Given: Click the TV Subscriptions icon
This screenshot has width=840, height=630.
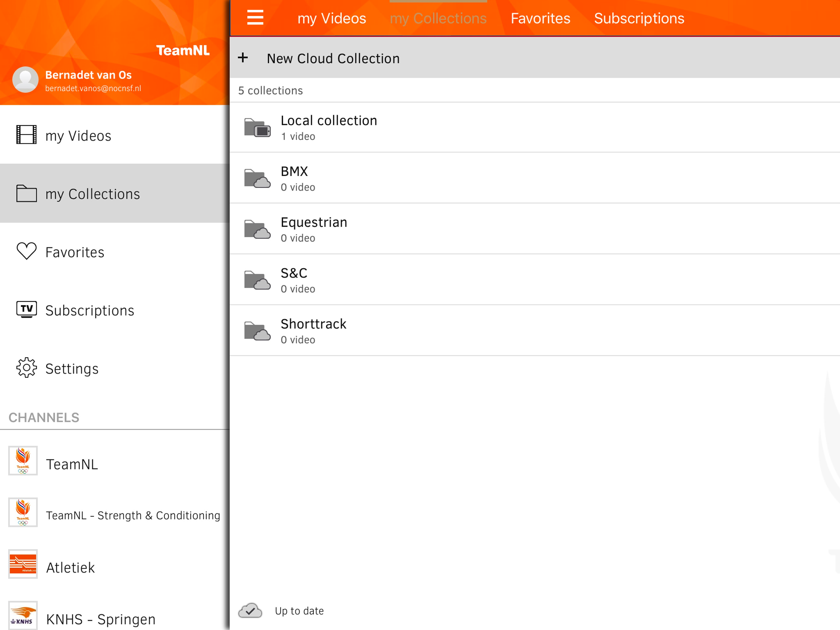Looking at the screenshot, I should (26, 309).
